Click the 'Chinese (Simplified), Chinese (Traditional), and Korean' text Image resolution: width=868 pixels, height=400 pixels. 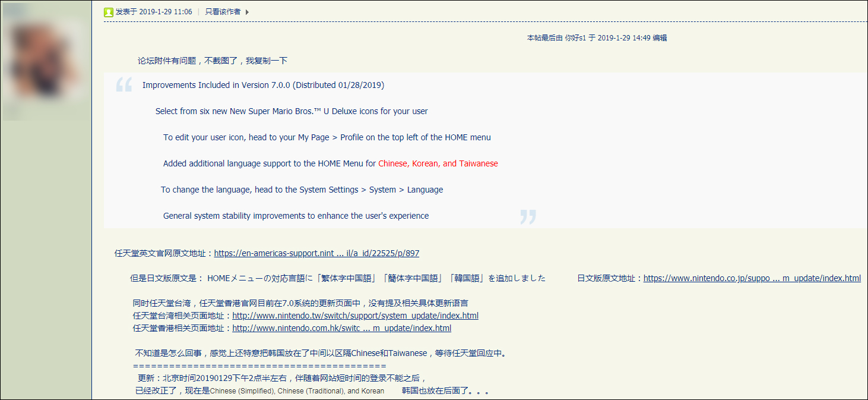[297, 391]
